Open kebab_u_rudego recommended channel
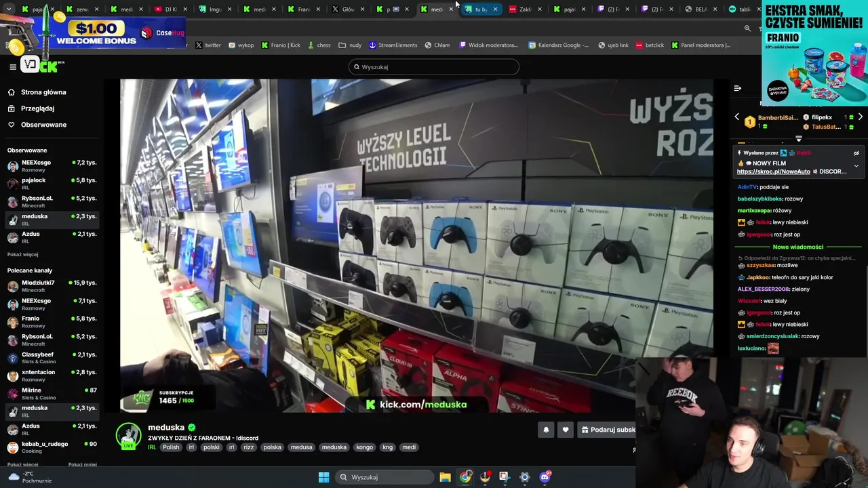 coord(52,447)
